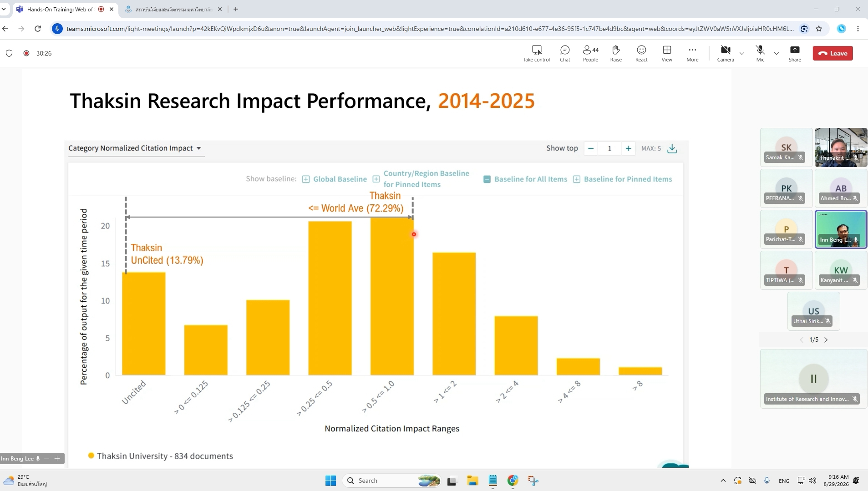Decrease the Show top value

tap(591, 148)
